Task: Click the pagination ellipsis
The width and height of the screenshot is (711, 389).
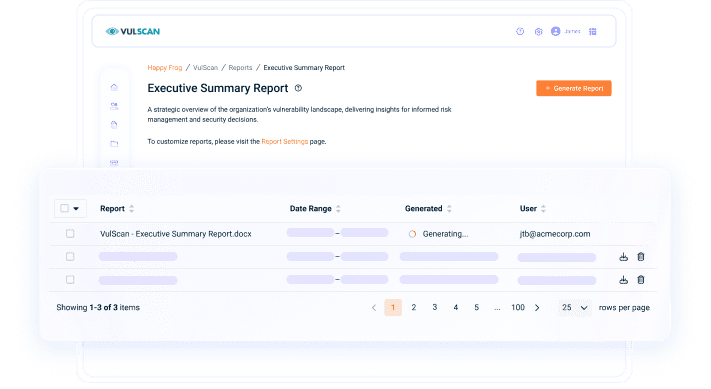Action: pos(497,308)
